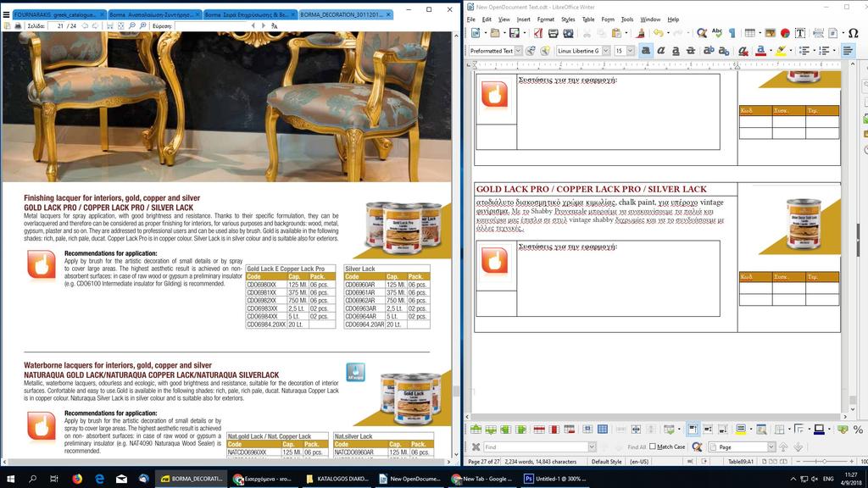868x488 pixels.
Task: Switch to BORMA_DECORATION PDF tab
Action: coord(346,14)
